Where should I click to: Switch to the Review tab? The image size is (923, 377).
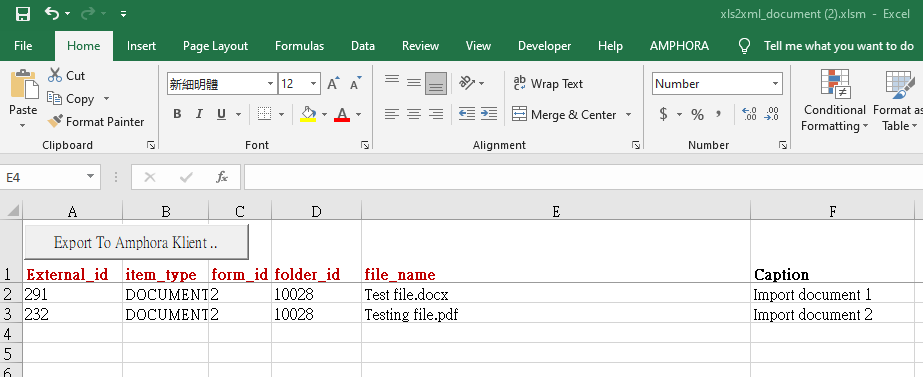420,46
